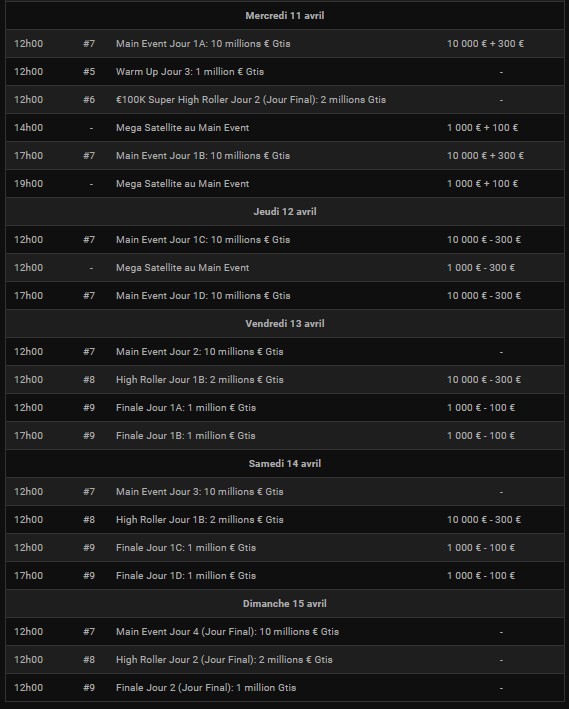
Task: Open Main Event Jour 2 row
Action: (284, 352)
